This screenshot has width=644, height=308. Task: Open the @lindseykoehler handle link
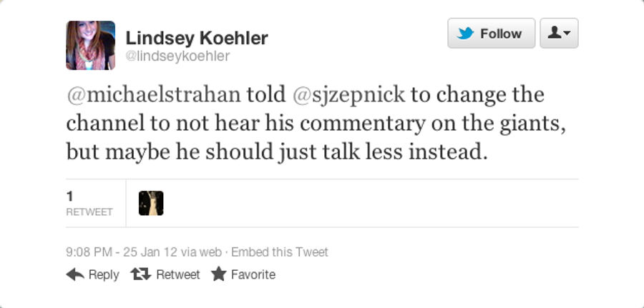point(177,56)
